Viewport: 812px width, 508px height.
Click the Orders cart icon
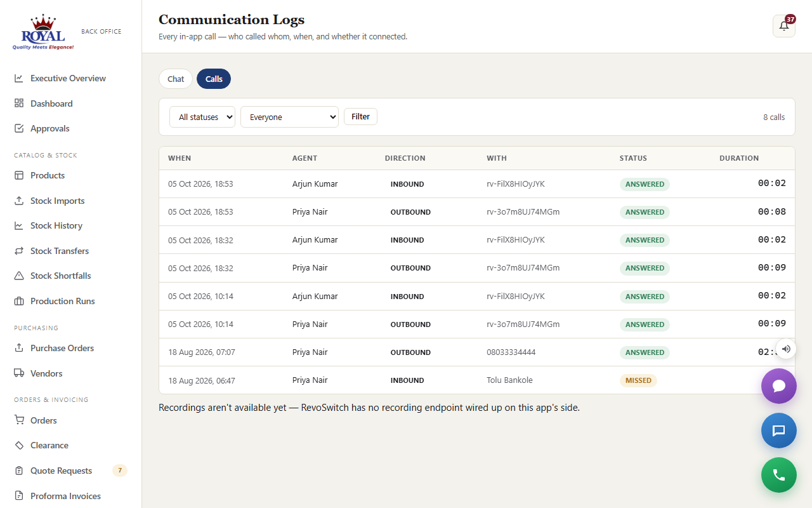19,420
